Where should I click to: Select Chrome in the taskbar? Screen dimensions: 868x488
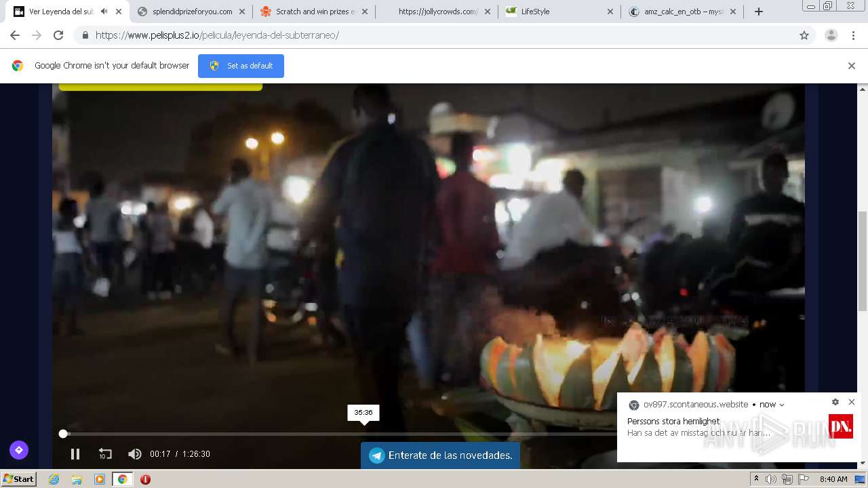122,479
